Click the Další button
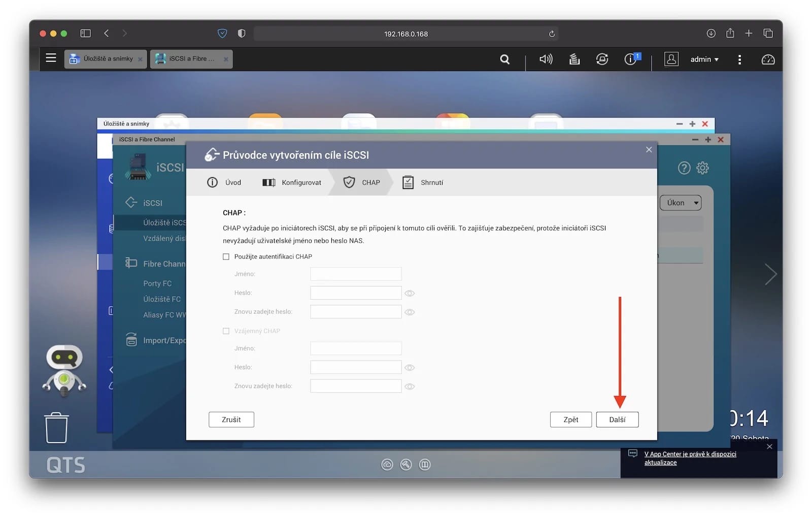This screenshot has height=517, width=812. 617,419
